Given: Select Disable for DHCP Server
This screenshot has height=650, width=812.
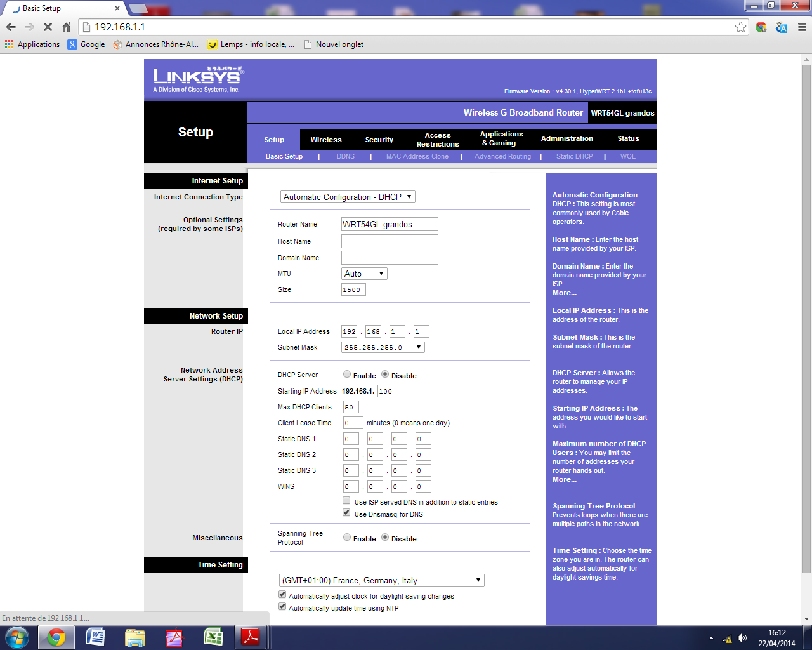Looking at the screenshot, I should click(385, 375).
